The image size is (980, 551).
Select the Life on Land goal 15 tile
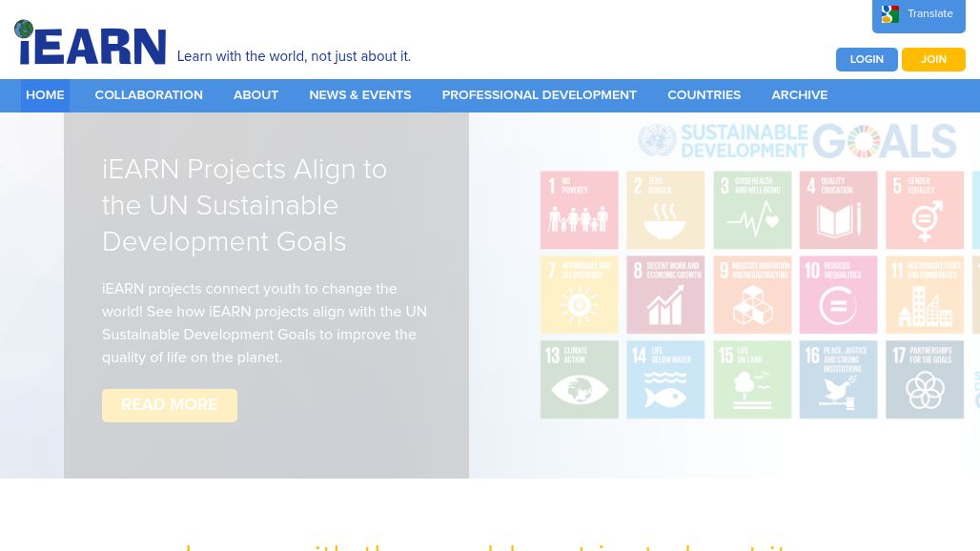[752, 379]
